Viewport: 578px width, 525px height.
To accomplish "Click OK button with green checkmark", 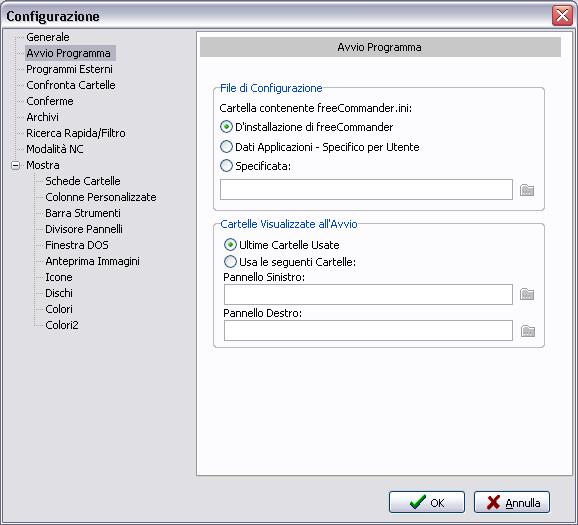I will click(427, 502).
